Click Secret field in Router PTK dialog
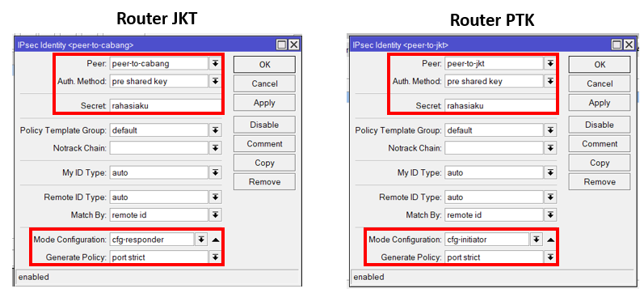Viewport: 644px width, 293px height. [500, 106]
